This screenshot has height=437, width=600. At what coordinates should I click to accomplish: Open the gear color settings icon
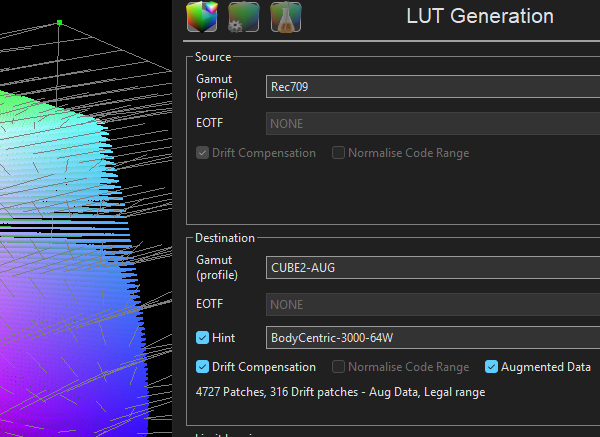(243, 16)
